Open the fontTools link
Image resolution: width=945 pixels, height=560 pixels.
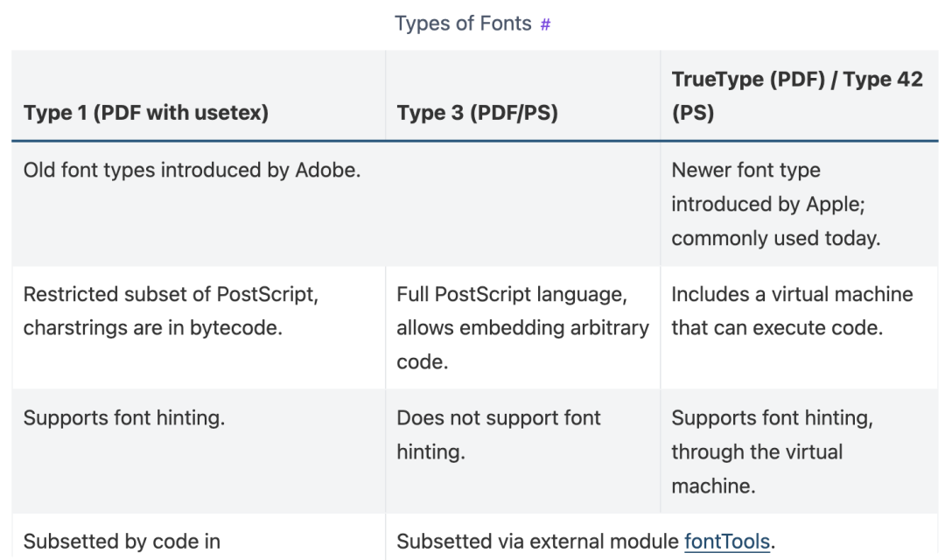[x=727, y=542]
